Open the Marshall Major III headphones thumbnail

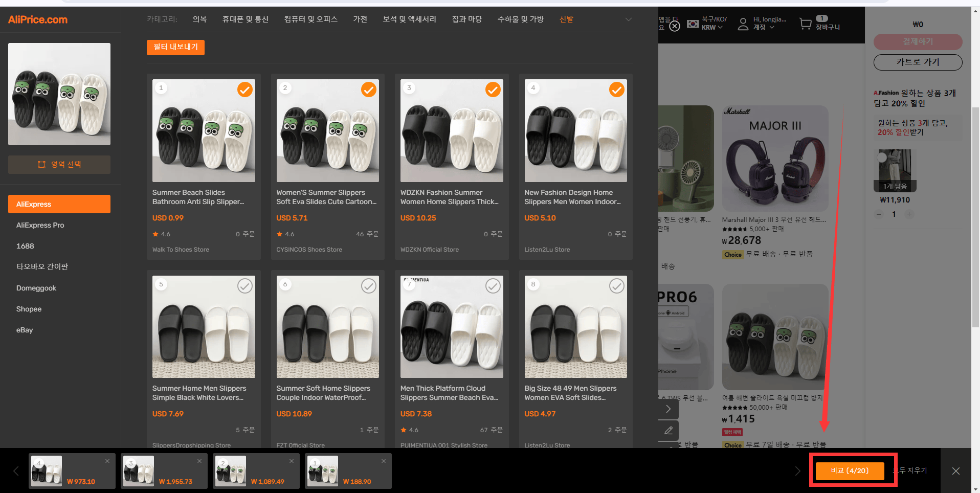775,159
